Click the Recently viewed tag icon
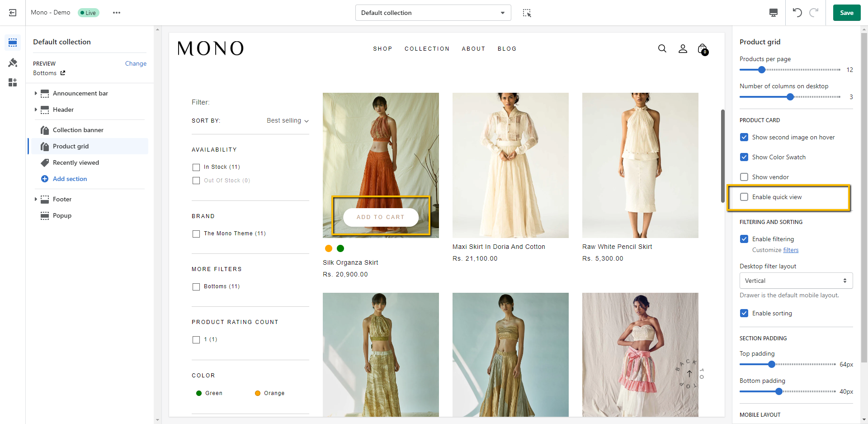This screenshot has width=868, height=424. click(45, 162)
